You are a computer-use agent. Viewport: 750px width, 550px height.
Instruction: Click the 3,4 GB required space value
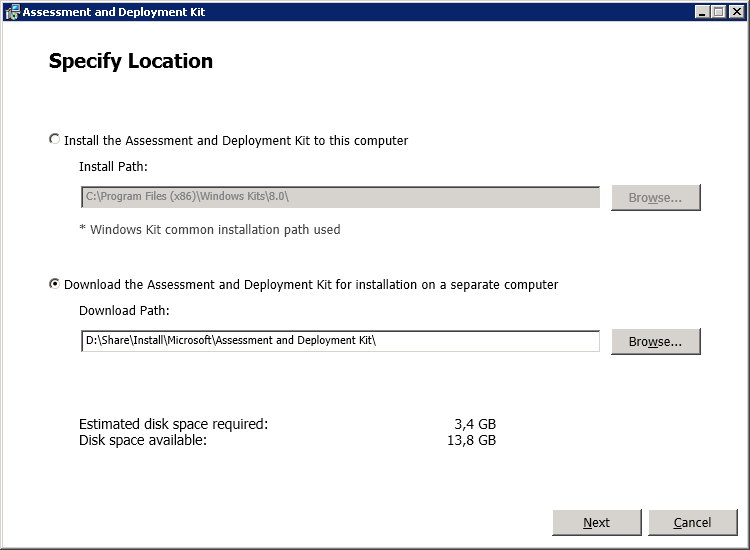(475, 424)
